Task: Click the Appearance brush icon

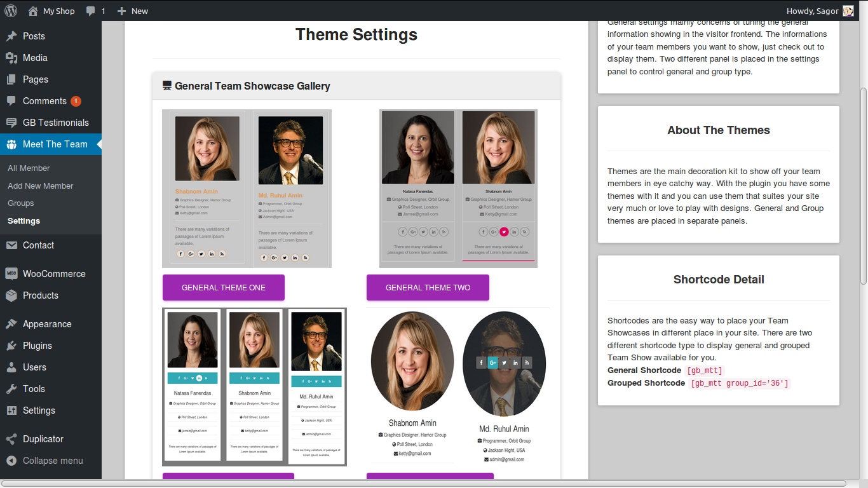Action: pyautogui.click(x=11, y=324)
